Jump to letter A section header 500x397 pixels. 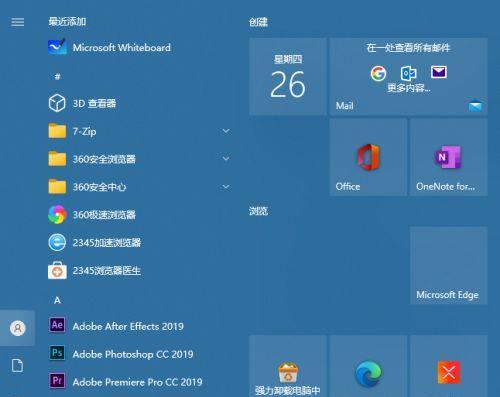pos(57,300)
